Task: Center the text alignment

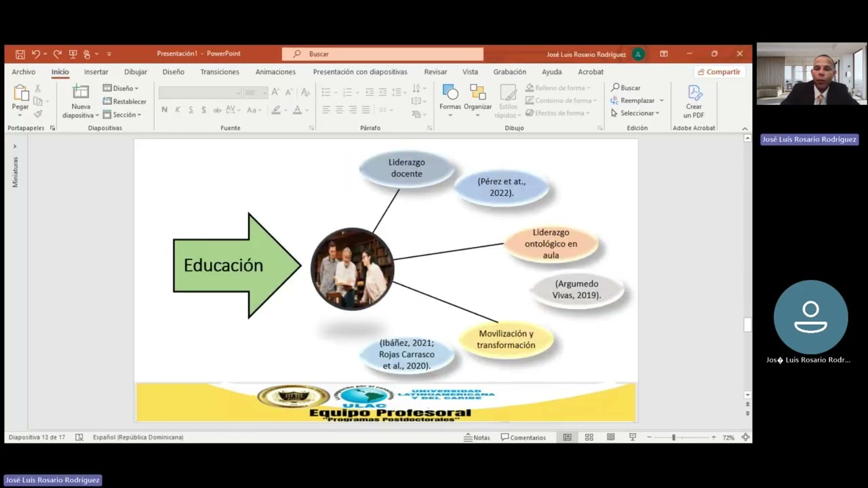Action: point(339,110)
